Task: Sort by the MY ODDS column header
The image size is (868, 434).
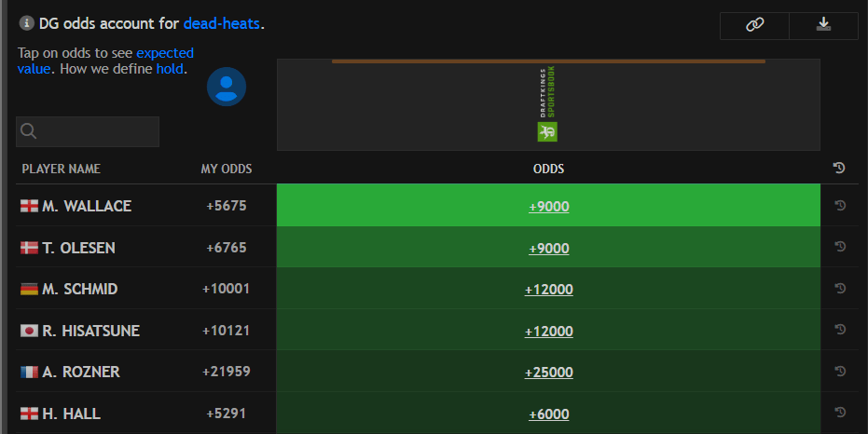Action: click(227, 169)
